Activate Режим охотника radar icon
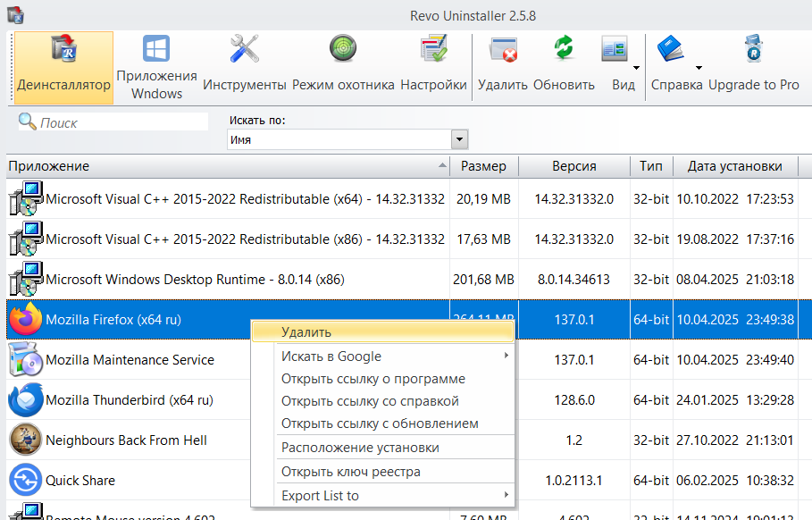The width and height of the screenshot is (812, 520). (x=343, y=48)
